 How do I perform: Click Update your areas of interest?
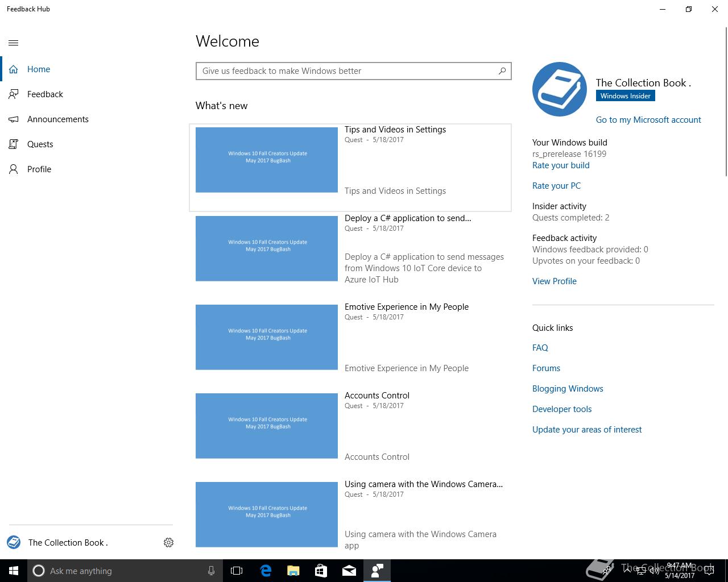(x=587, y=430)
